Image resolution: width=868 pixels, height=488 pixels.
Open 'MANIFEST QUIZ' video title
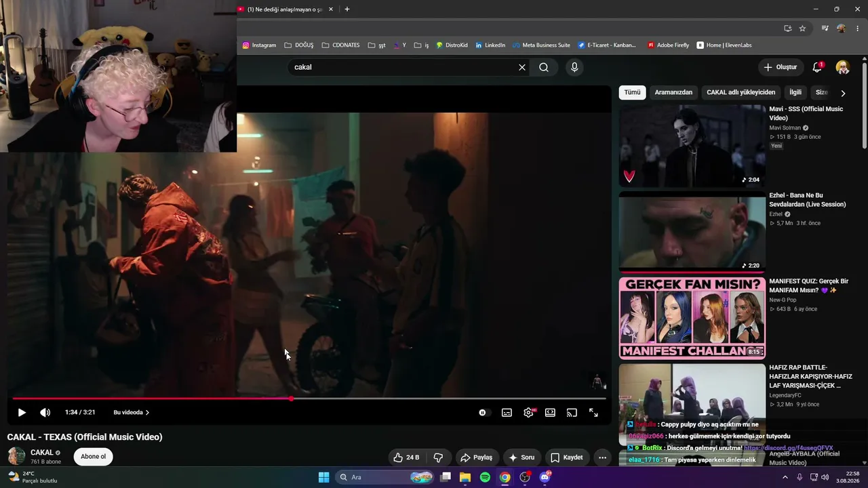pyautogui.click(x=808, y=285)
